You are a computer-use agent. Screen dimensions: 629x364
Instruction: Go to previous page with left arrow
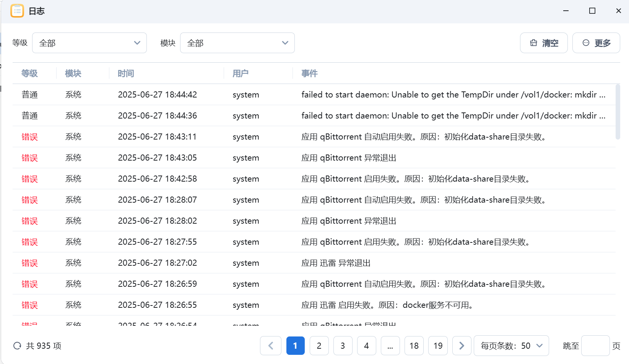pyautogui.click(x=271, y=346)
